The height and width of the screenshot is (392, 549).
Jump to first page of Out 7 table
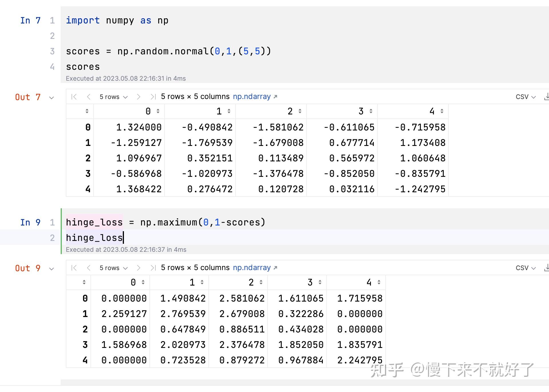[74, 97]
